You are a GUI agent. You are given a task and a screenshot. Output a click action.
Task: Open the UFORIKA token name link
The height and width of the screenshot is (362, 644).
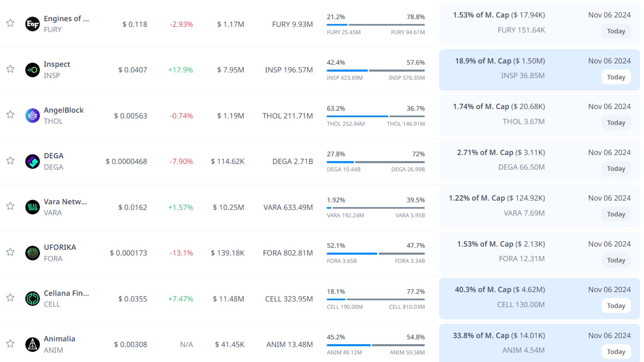[60, 247]
